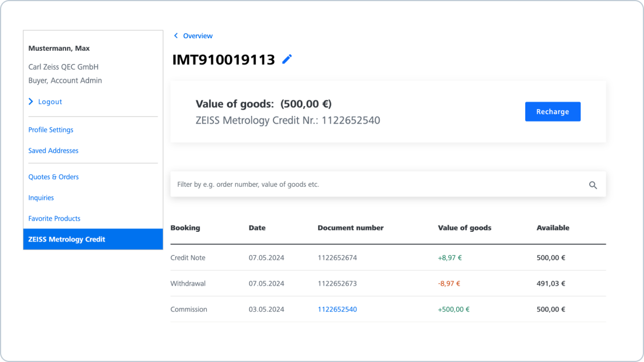Screen dimensions: 644x362
Task: Go to Favorite Products
Action: coord(54,219)
